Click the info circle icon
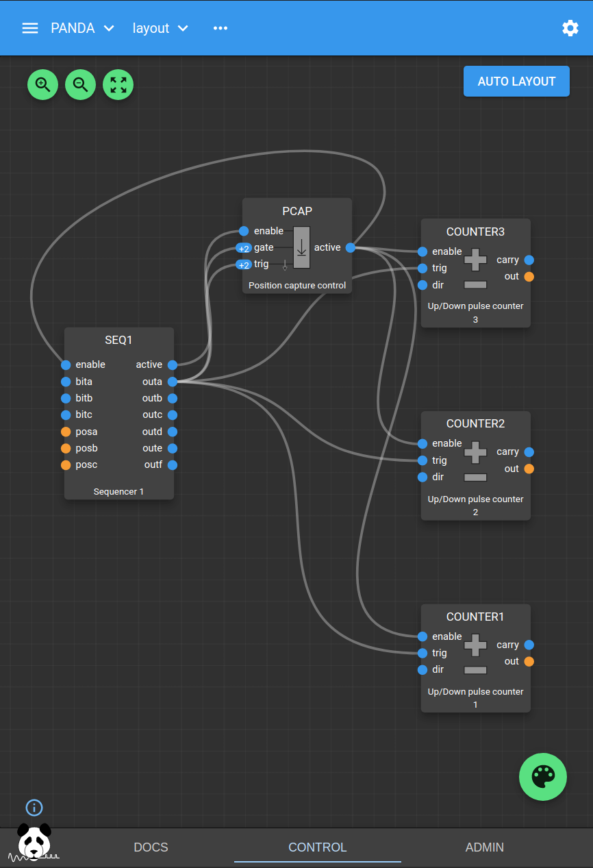 tap(34, 808)
